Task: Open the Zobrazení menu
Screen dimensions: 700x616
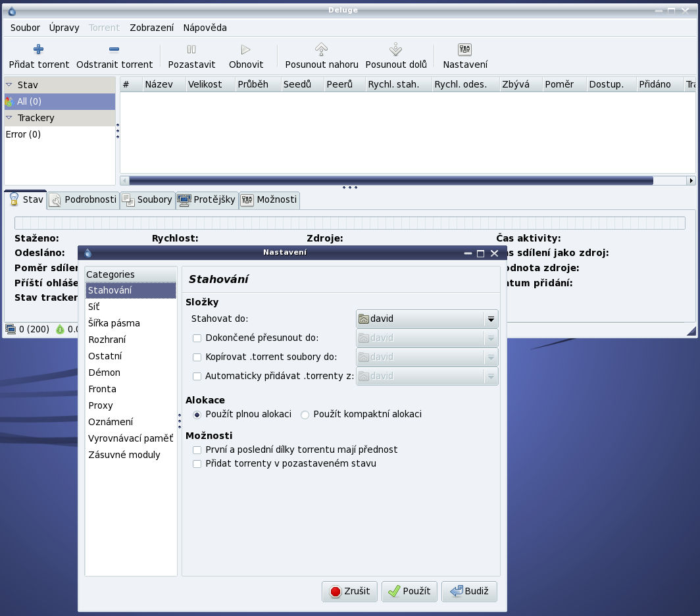Action: click(152, 28)
